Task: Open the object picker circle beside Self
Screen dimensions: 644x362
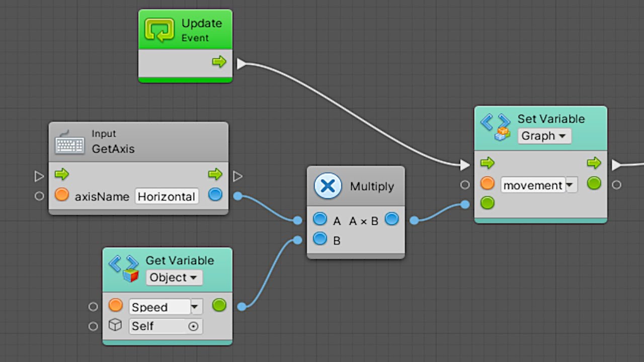Action: coord(193,326)
